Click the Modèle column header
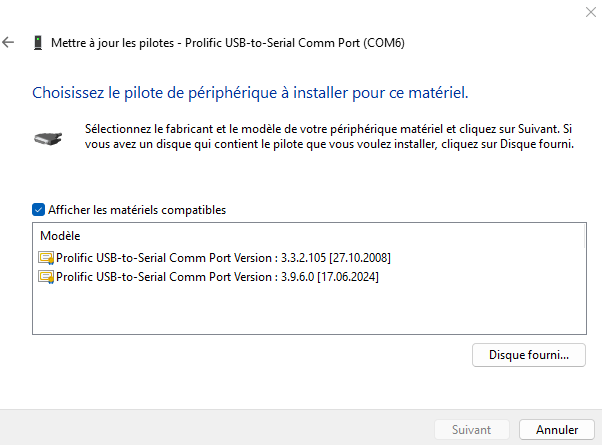 pos(60,236)
